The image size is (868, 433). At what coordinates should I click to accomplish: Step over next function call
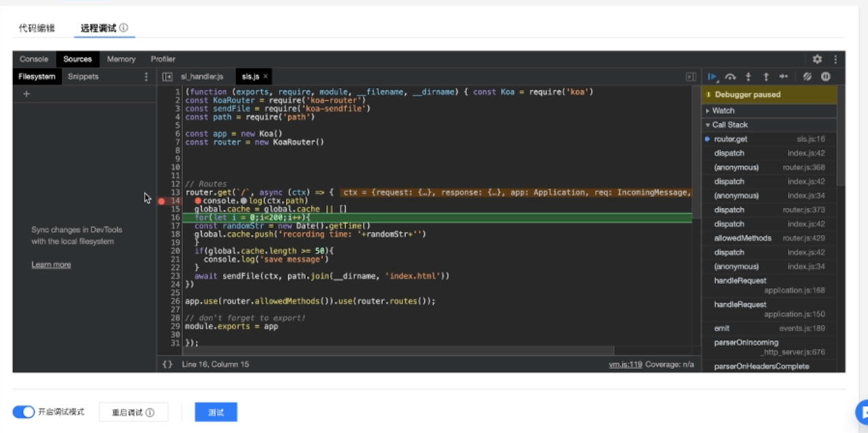tap(730, 77)
